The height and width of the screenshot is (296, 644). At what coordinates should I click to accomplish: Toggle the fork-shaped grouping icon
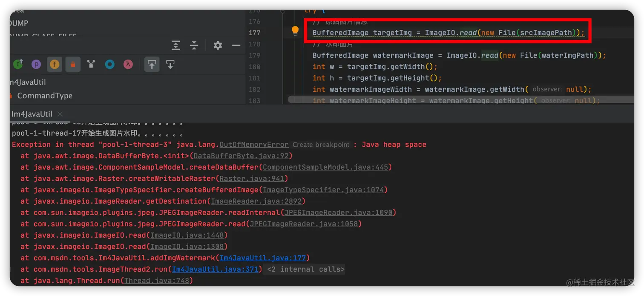click(91, 64)
